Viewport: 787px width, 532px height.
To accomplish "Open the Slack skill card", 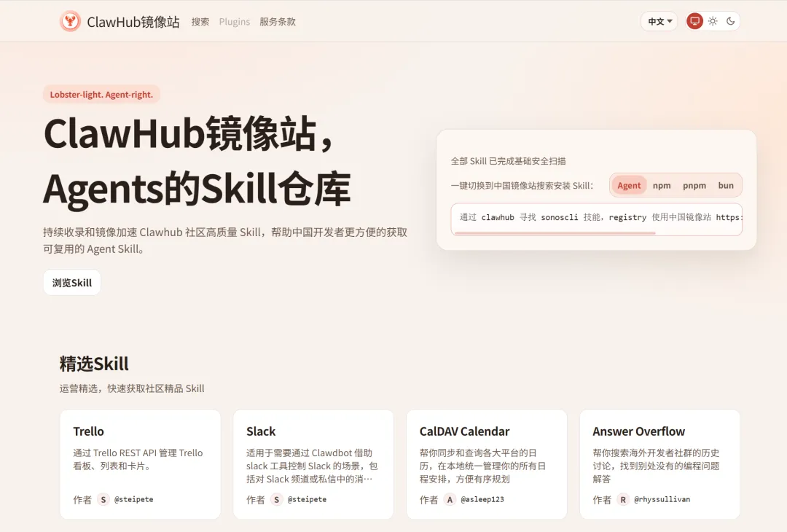I will point(313,464).
